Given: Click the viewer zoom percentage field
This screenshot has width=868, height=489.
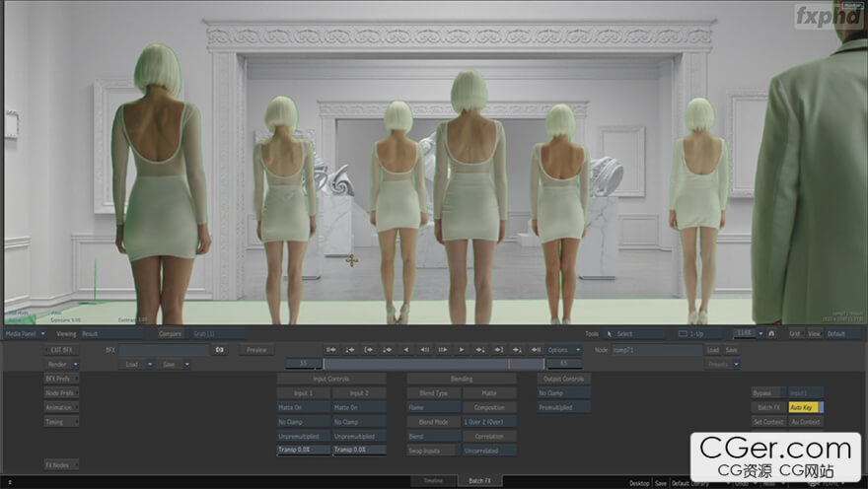Looking at the screenshot, I should tap(745, 333).
